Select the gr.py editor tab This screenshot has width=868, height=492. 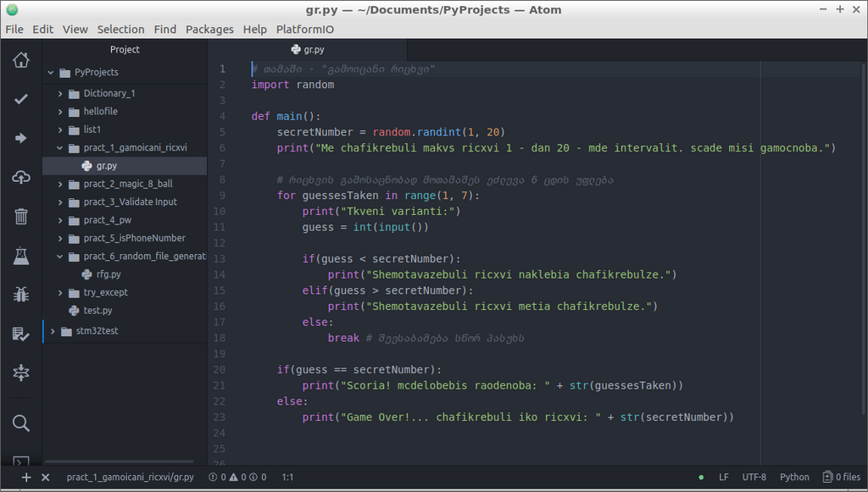307,50
